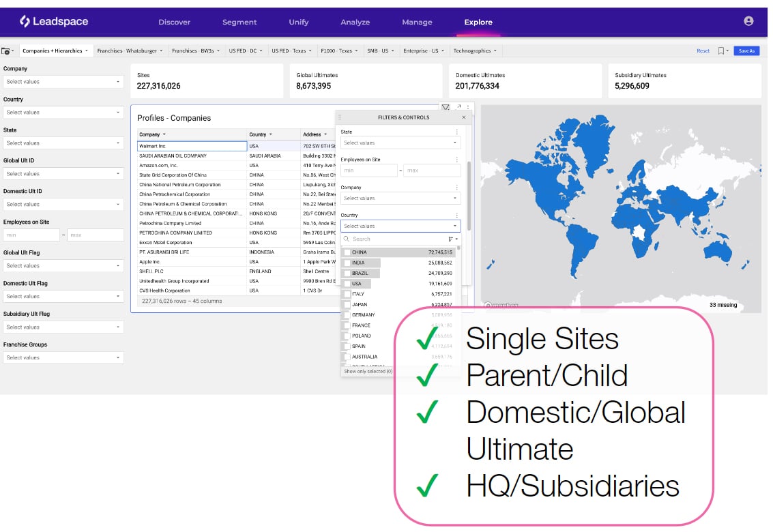Open the table's three-dot menu beside expand arrow
Image resolution: width=773 pixels, height=532 pixels.
pyautogui.click(x=468, y=106)
